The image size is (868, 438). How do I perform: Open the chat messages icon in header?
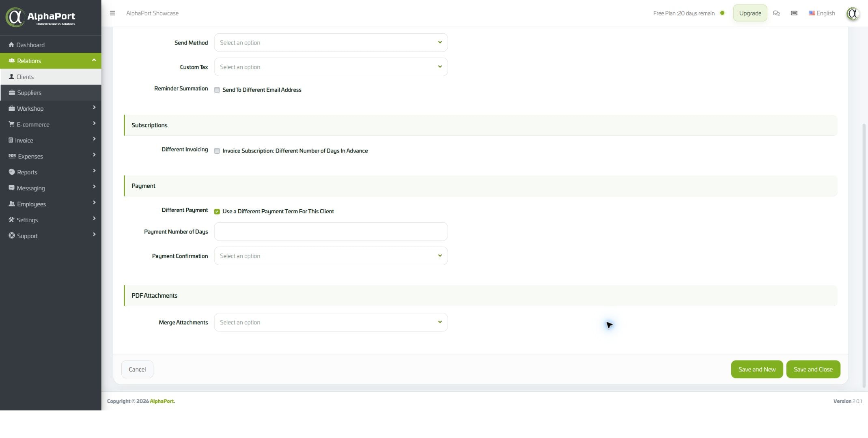pyautogui.click(x=776, y=13)
